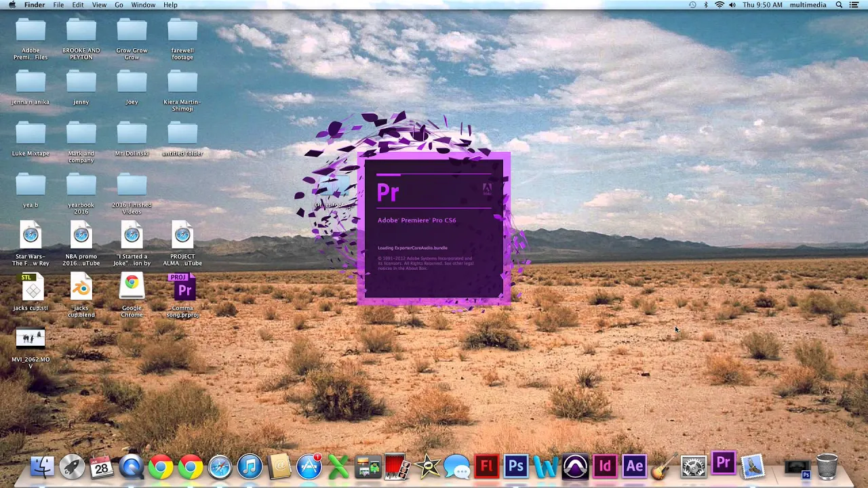Image resolution: width=868 pixels, height=488 pixels.
Task: Select the jenny folder
Action: [x=81, y=87]
